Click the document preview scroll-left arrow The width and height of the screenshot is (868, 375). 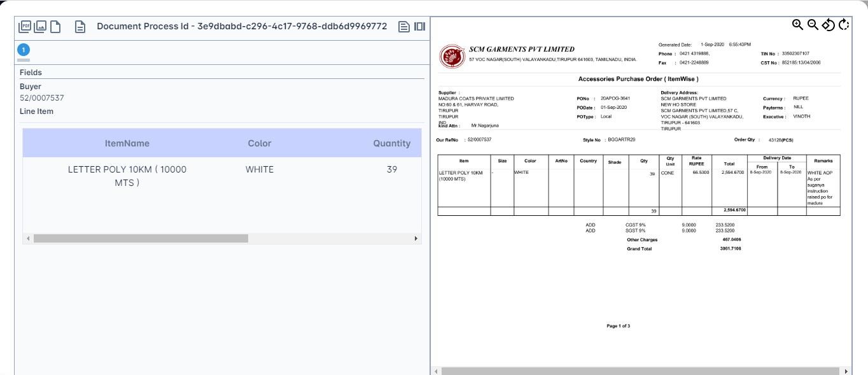[435, 371]
